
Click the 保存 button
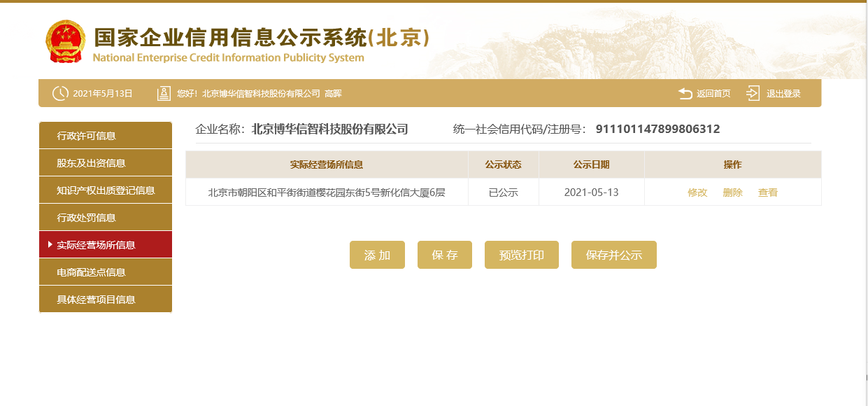coord(445,255)
